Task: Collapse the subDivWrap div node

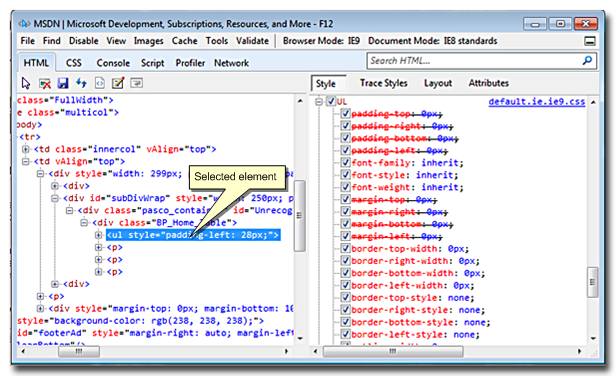Action: pos(55,198)
